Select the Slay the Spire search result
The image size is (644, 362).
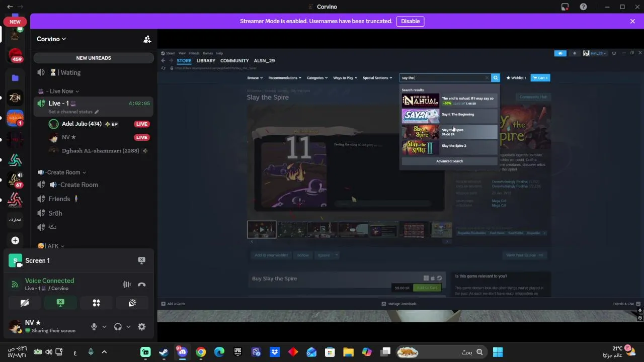[449, 132]
